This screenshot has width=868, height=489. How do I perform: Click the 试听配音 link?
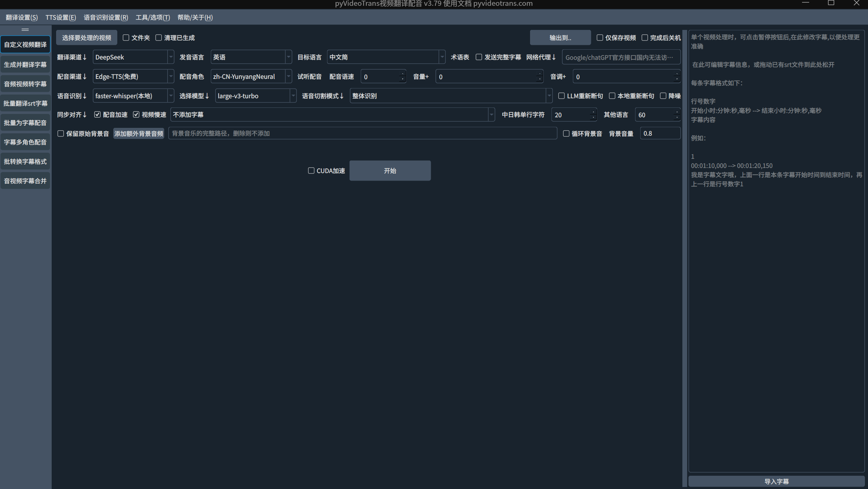(x=309, y=77)
